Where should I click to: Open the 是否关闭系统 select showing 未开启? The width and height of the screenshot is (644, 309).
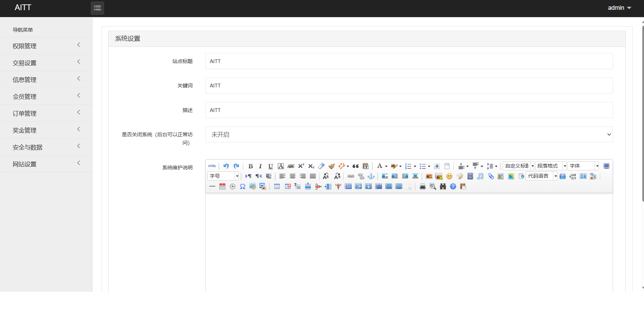pos(409,135)
